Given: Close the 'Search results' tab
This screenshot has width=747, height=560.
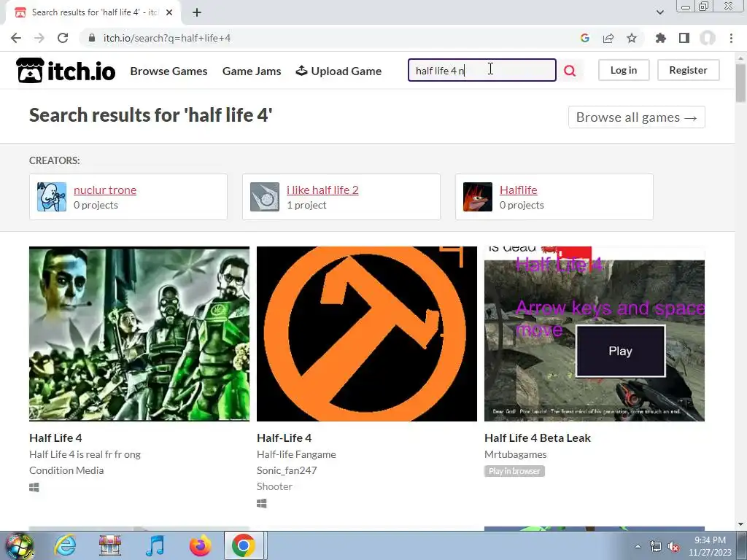Looking at the screenshot, I should (x=169, y=12).
